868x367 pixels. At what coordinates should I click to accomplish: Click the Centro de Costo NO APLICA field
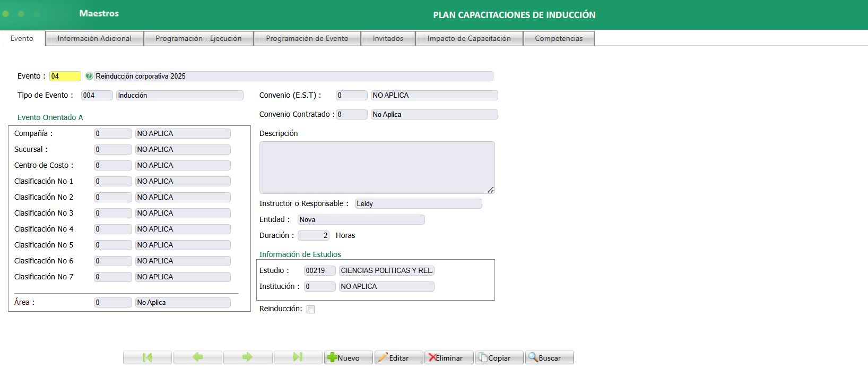pos(183,165)
